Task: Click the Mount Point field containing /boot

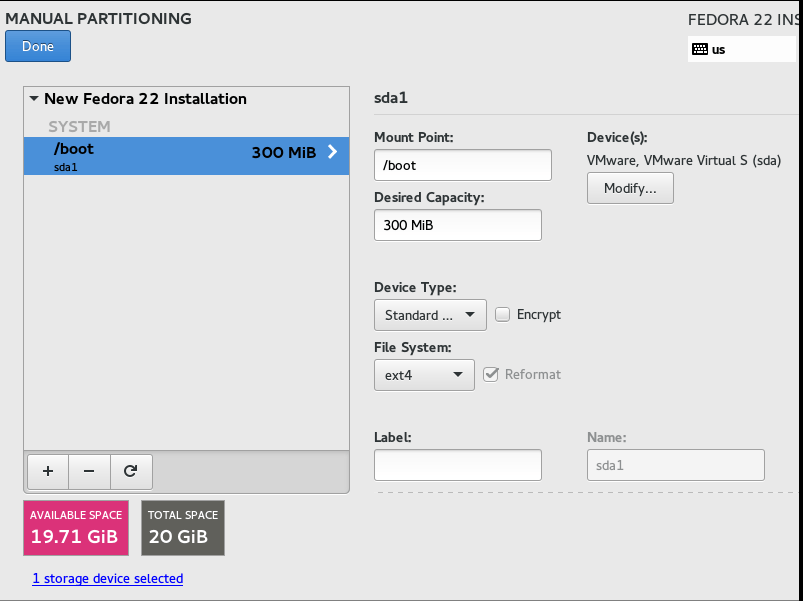Action: pyautogui.click(x=462, y=165)
